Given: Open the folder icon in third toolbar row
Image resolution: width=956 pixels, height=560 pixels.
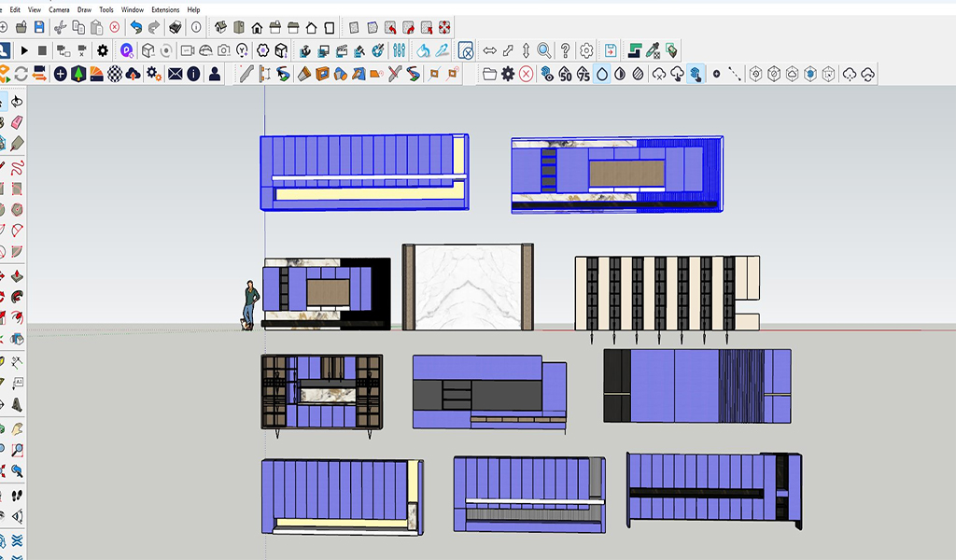Looking at the screenshot, I should pos(489,74).
